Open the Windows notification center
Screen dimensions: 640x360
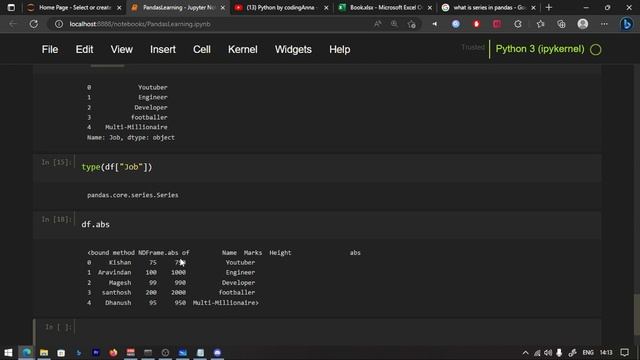coord(624,353)
